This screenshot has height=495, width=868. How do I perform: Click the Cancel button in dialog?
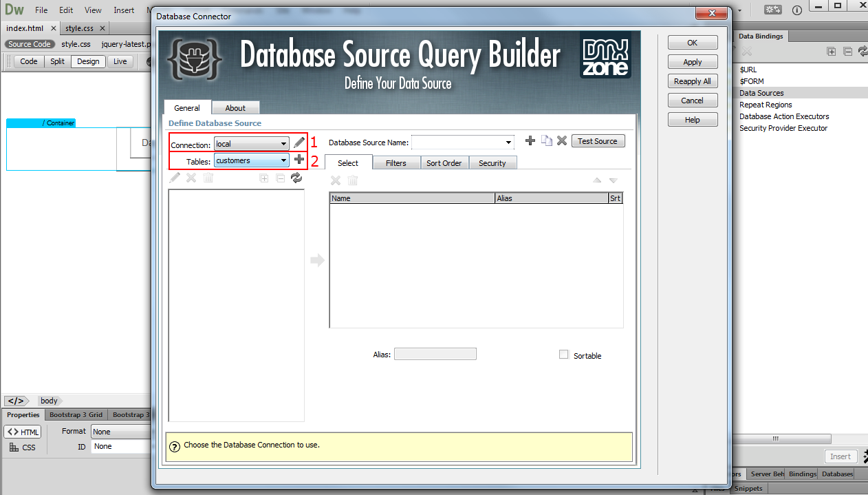(693, 101)
